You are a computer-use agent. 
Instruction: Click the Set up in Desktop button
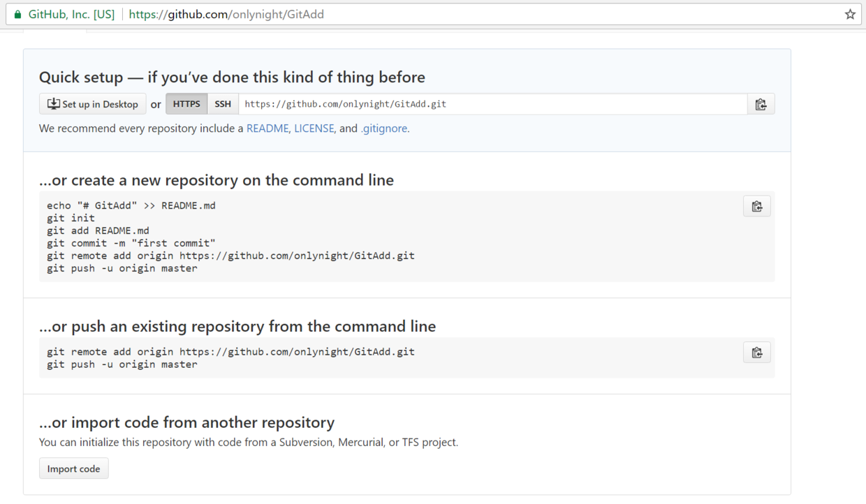93,104
